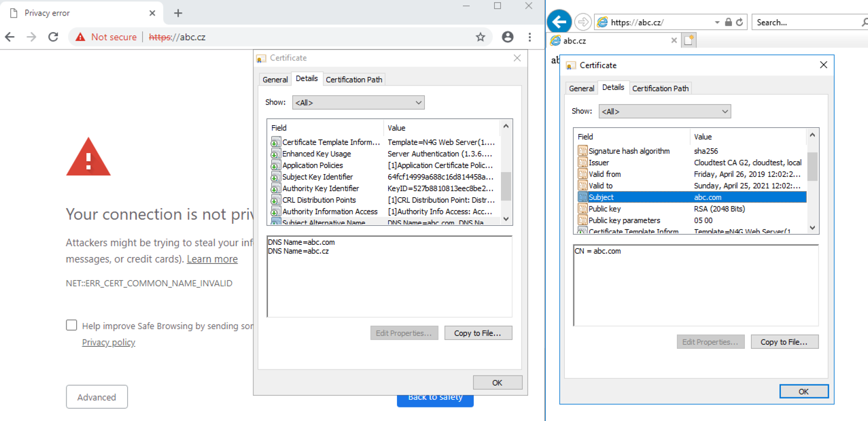
Task: Select Certificate Template Inform field in Chrome dialog
Action: pos(384,142)
